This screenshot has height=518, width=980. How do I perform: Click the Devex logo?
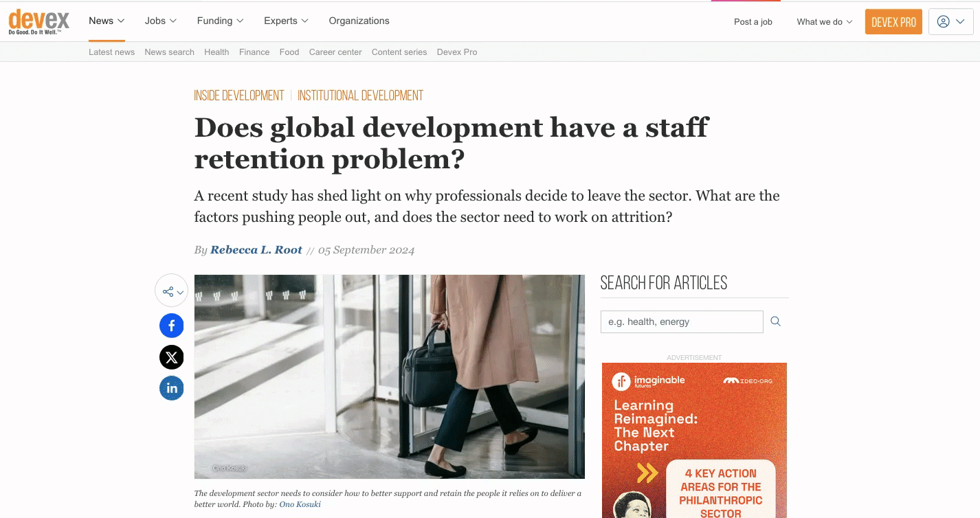(39, 21)
